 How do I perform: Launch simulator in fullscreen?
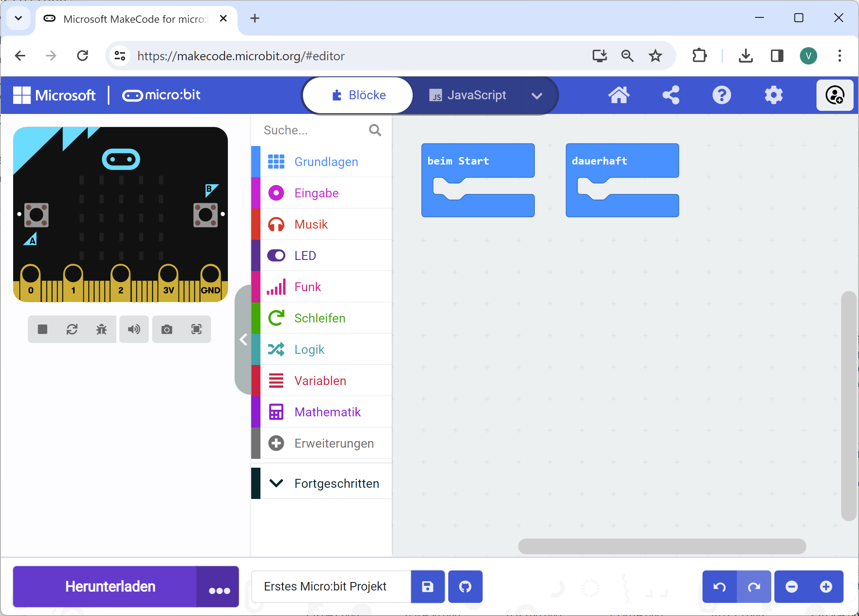196,329
